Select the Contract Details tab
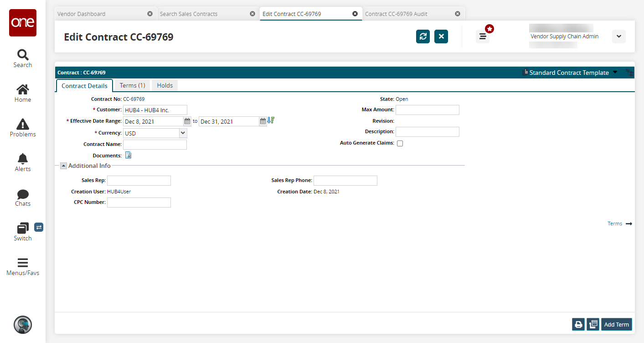Screen dimensions: 644x343 84,85
